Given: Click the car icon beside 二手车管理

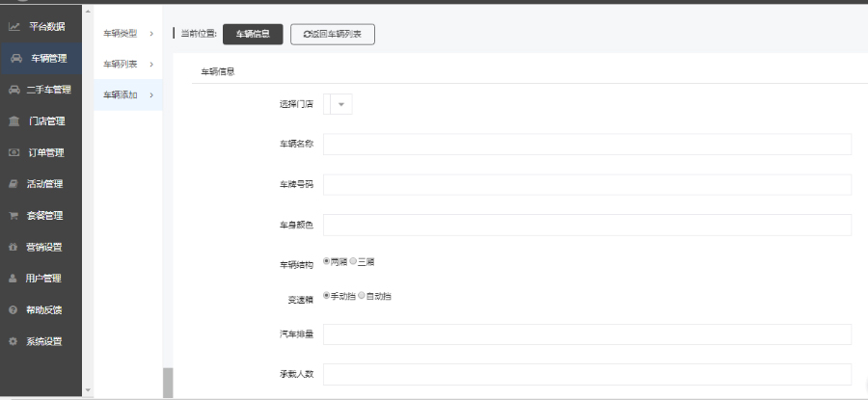Looking at the screenshot, I should 14,90.
